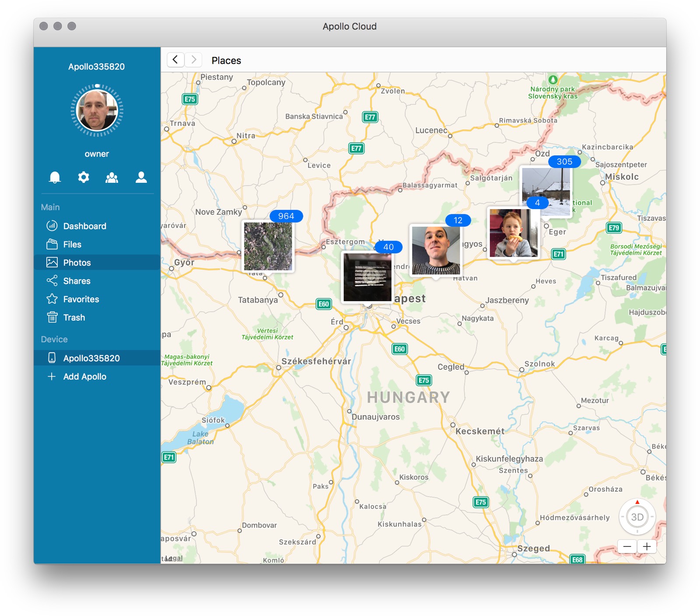Open the Shares section
This screenshot has width=700, height=616.
click(97, 281)
